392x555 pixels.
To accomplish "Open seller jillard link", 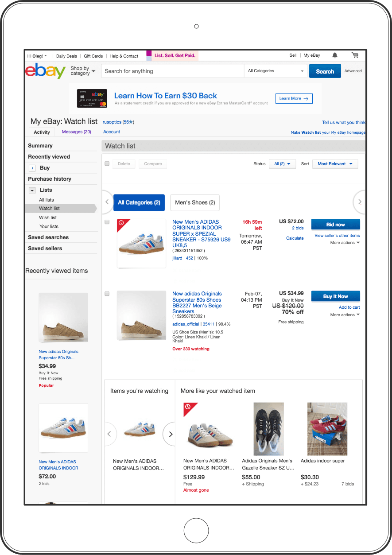I will (177, 258).
